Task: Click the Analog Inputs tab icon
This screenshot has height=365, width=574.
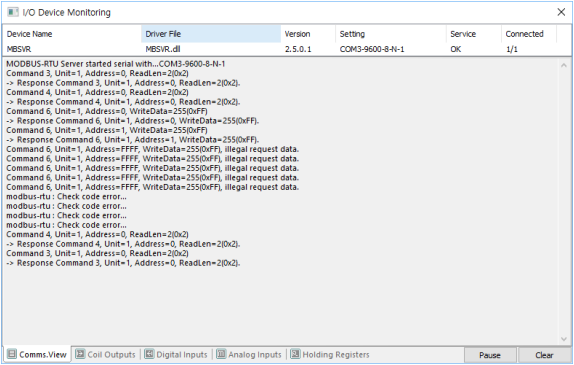Action: point(221,354)
